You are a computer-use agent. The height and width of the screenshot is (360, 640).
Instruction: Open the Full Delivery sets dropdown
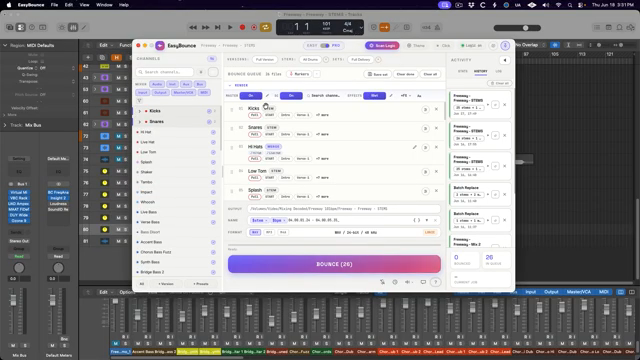point(360,60)
